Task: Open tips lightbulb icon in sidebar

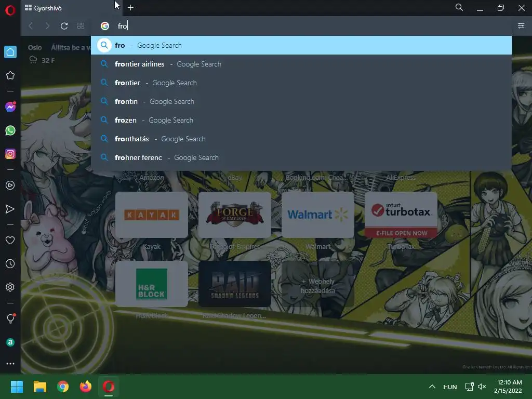Action: pos(10,318)
